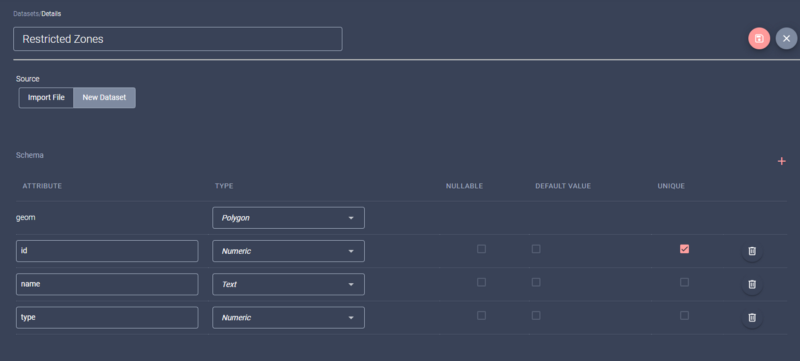Image resolution: width=800 pixels, height=361 pixels.
Task: Click the NULLABLE column header
Action: pos(464,186)
